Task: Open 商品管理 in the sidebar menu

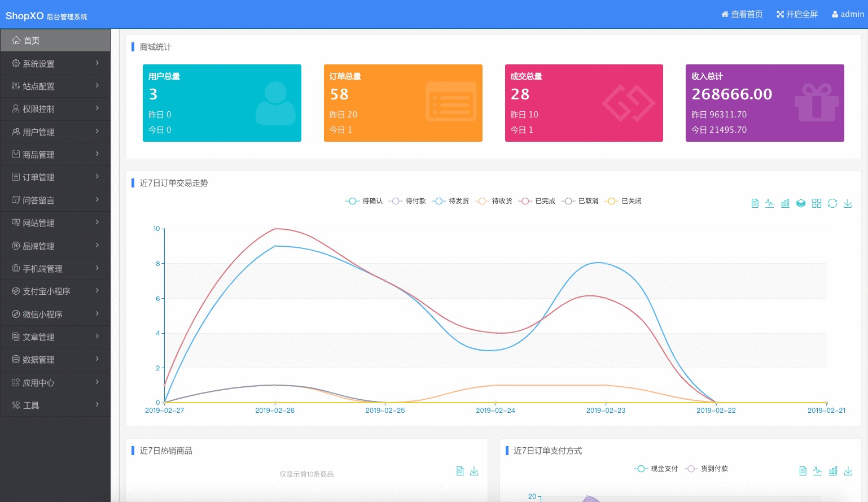Action: [x=55, y=155]
